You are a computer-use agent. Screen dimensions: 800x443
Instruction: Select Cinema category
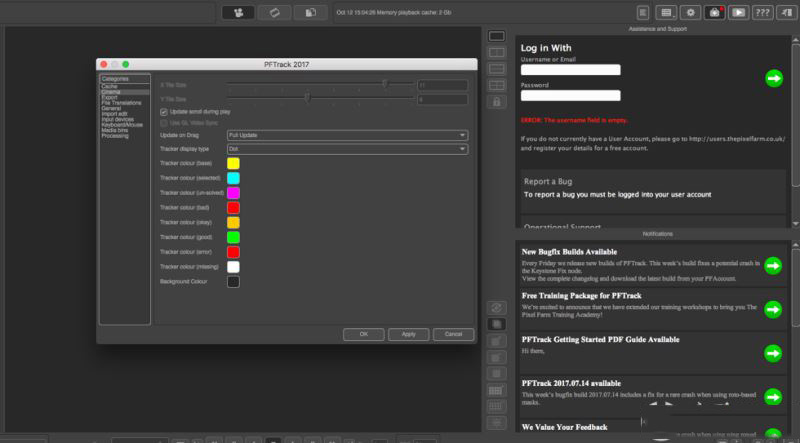tap(111, 92)
